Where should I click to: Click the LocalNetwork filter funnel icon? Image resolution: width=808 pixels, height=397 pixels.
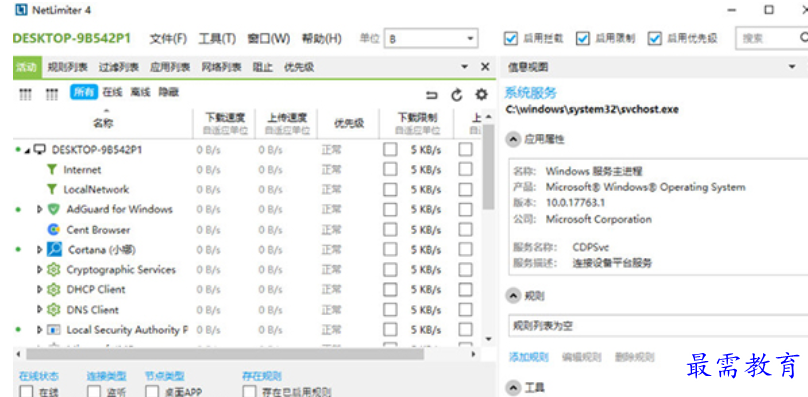point(52,189)
